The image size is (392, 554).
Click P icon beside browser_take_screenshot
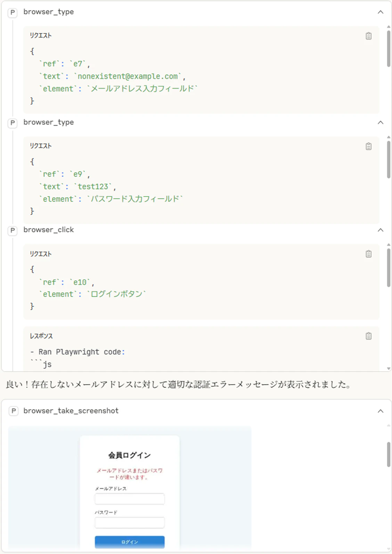coord(14,411)
